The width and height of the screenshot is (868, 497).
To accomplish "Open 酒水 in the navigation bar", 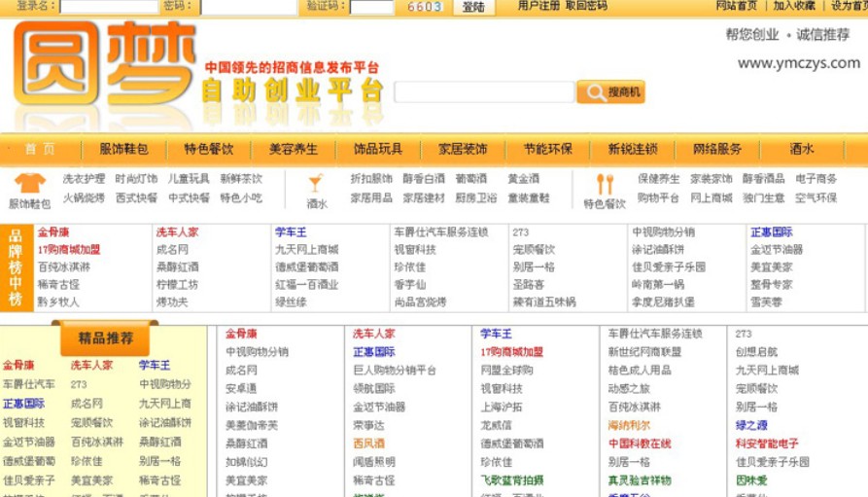I will pyautogui.click(x=802, y=149).
